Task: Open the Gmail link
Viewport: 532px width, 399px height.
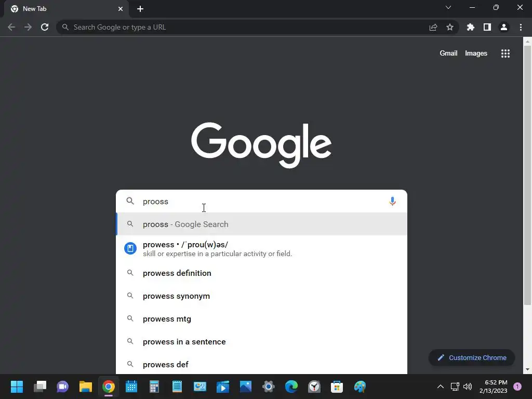Action: [x=448, y=54]
